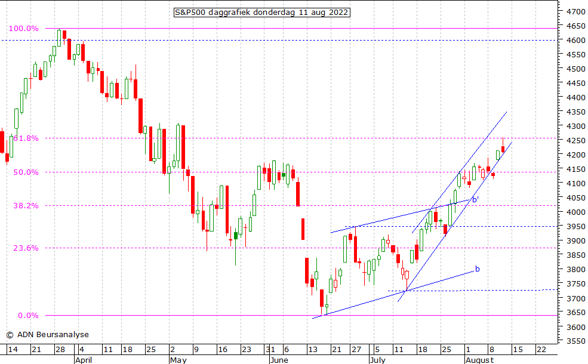Click the 'b'' trendline label
Screen dimensions: 588x364
click(x=476, y=200)
